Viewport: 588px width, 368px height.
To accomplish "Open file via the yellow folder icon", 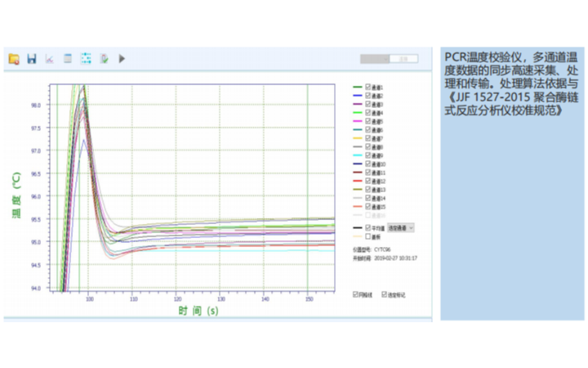I will coord(14,59).
